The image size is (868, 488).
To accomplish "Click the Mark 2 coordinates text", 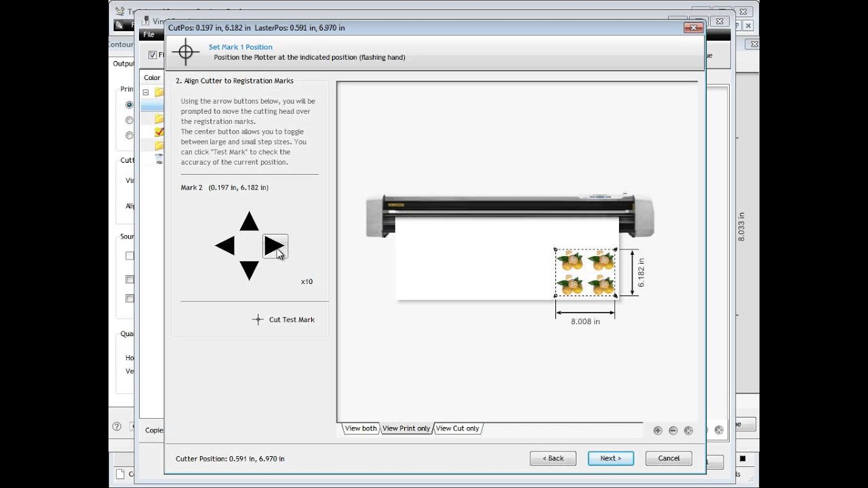I will 224,188.
